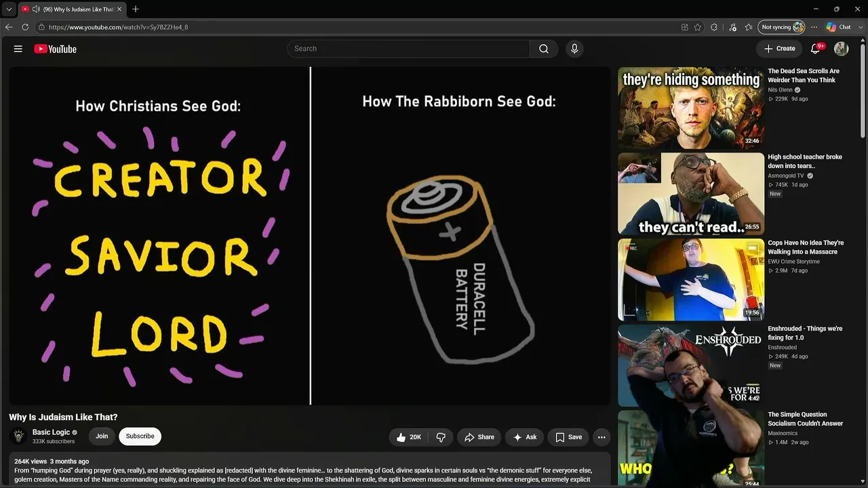Open the YouTube account avatar menu

coord(841,49)
